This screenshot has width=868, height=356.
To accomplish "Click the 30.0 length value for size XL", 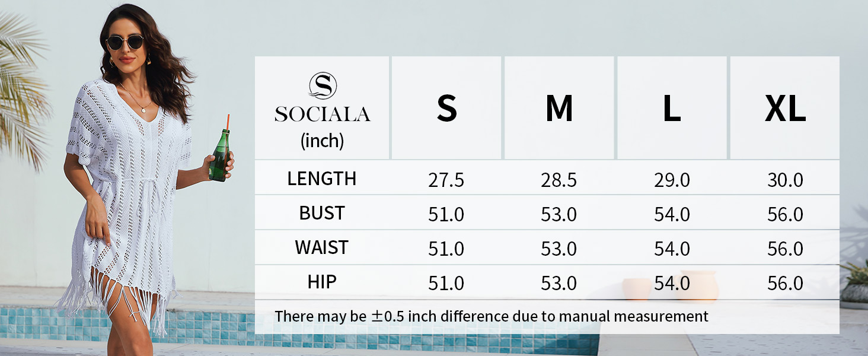I will pyautogui.click(x=785, y=180).
